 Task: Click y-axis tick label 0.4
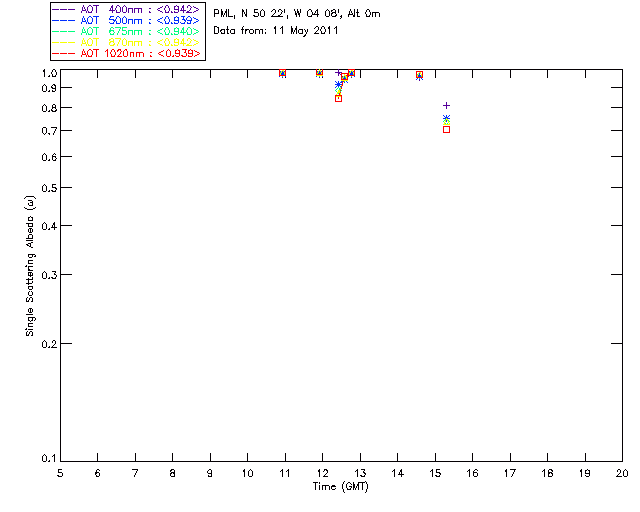point(49,226)
